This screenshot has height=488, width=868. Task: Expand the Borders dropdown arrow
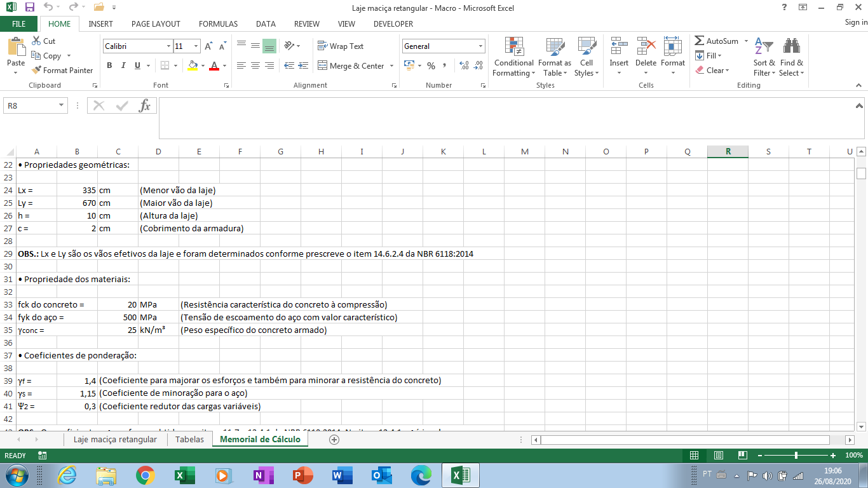tap(176, 65)
